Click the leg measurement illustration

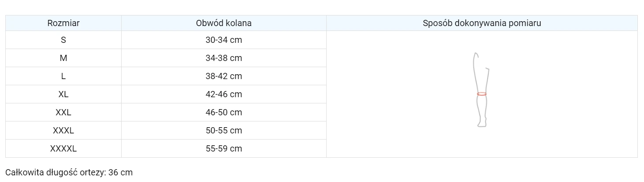482,90
